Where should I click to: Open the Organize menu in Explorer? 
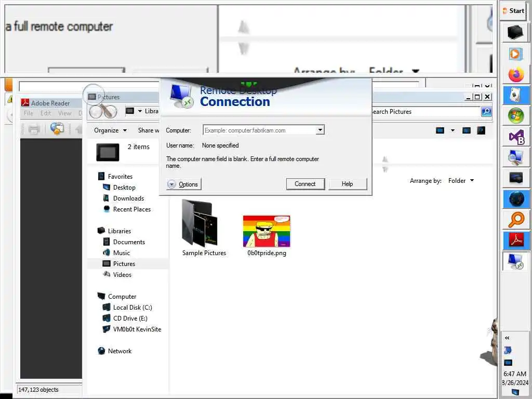(110, 130)
